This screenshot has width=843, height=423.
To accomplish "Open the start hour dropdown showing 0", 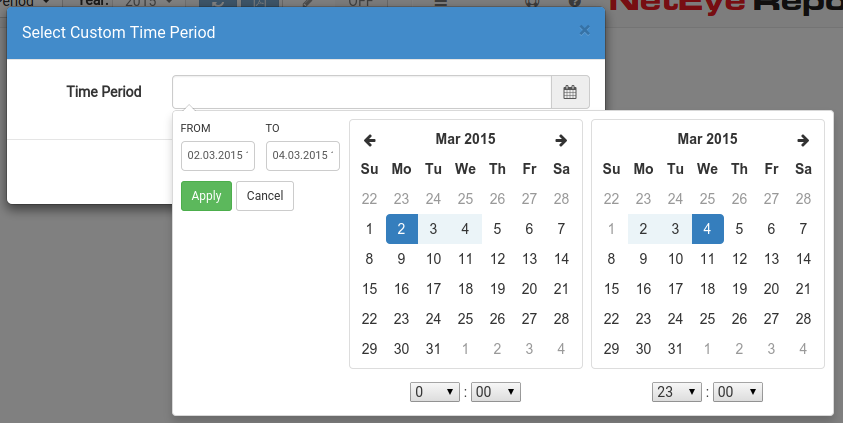I will coord(434,392).
